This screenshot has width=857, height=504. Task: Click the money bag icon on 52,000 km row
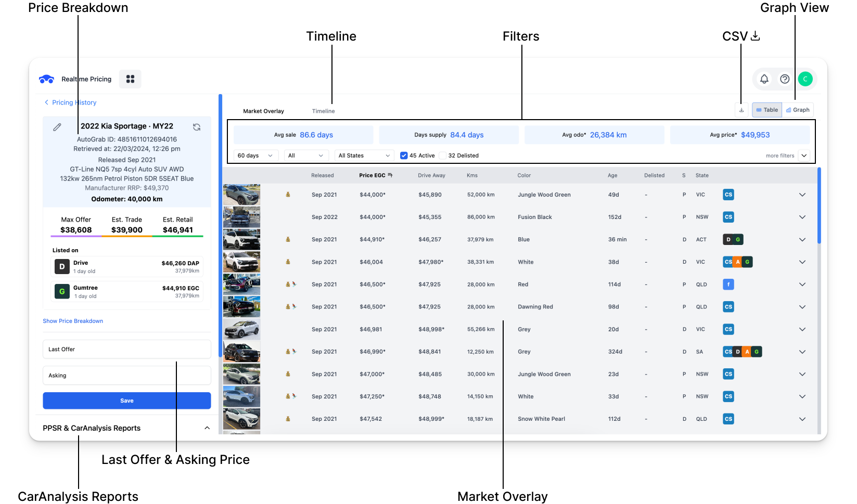coord(288,195)
